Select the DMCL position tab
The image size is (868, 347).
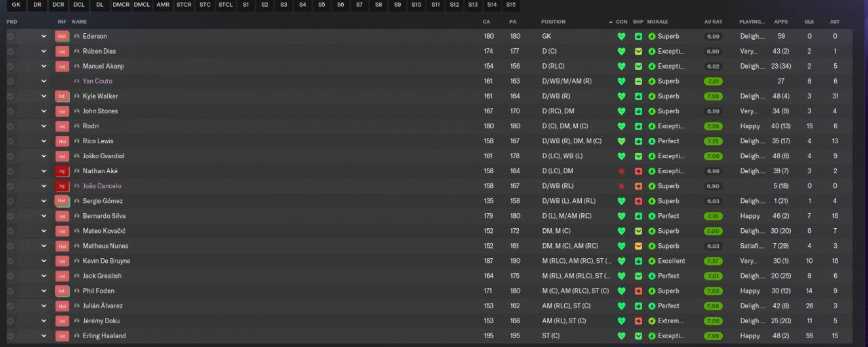tap(142, 5)
